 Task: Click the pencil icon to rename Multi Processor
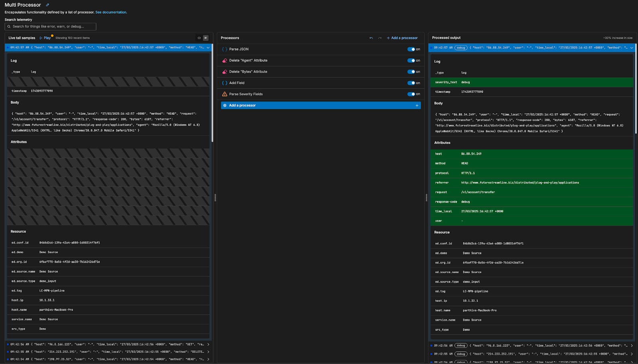point(47,5)
